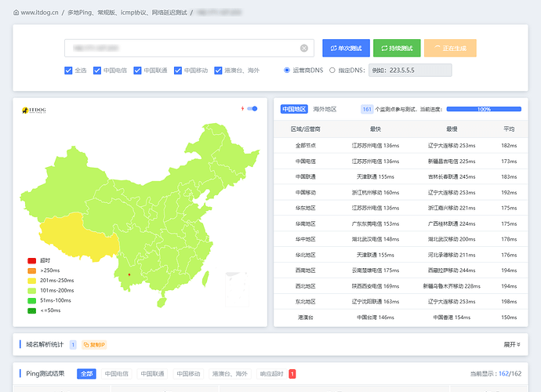Click the red marker dot on the map
The width and height of the screenshot is (541, 392).
pos(129,274)
